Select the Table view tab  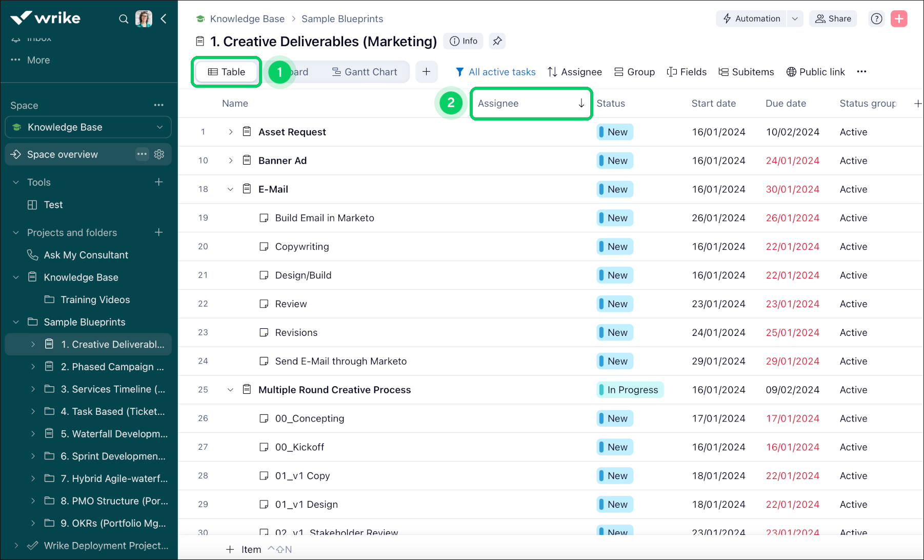(x=226, y=72)
